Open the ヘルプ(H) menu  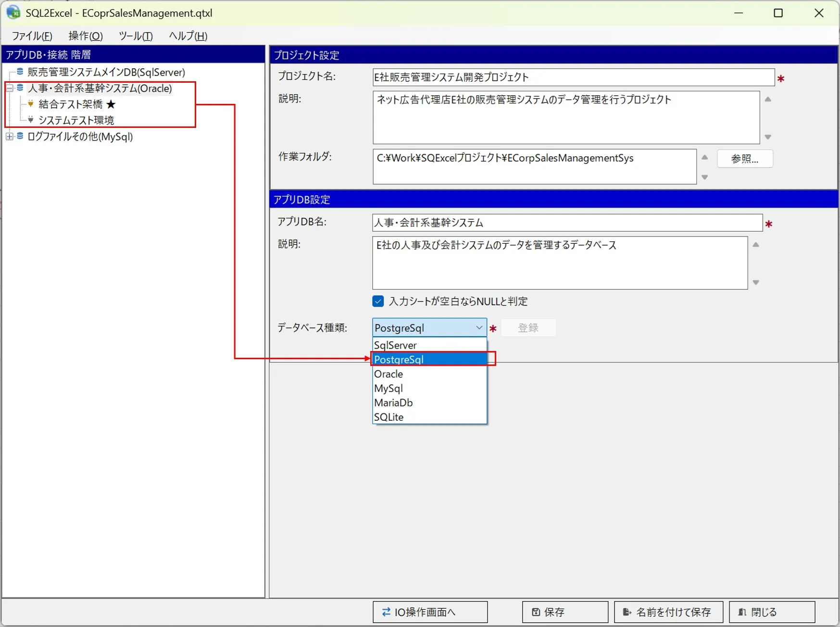pyautogui.click(x=188, y=36)
